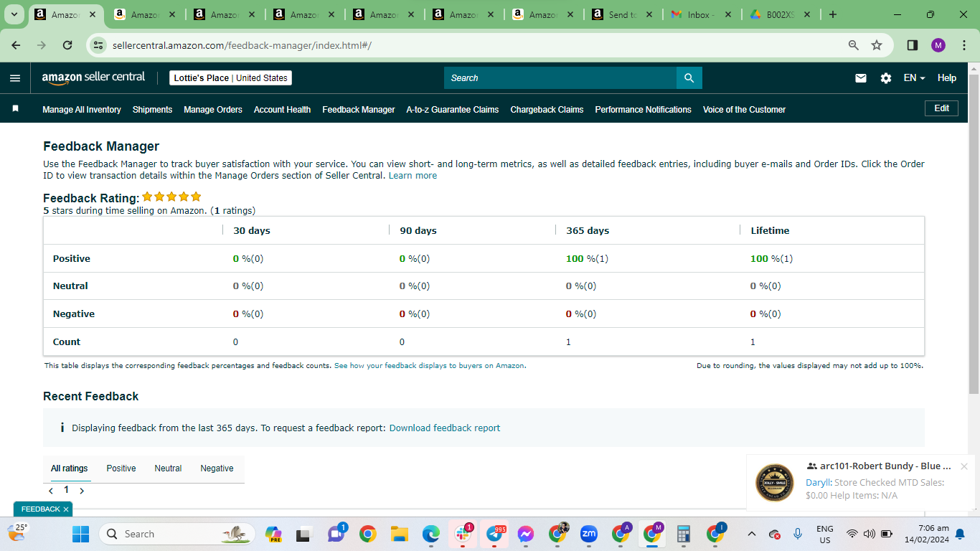Go to previous feedback page arrow

point(51,491)
